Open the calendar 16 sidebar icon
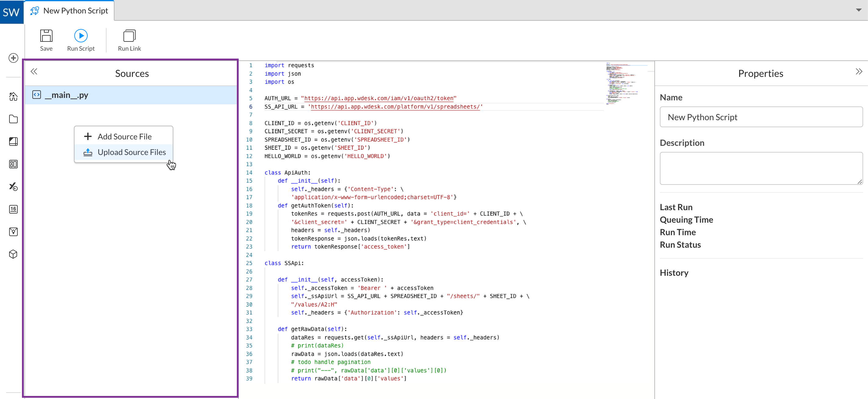 click(13, 209)
